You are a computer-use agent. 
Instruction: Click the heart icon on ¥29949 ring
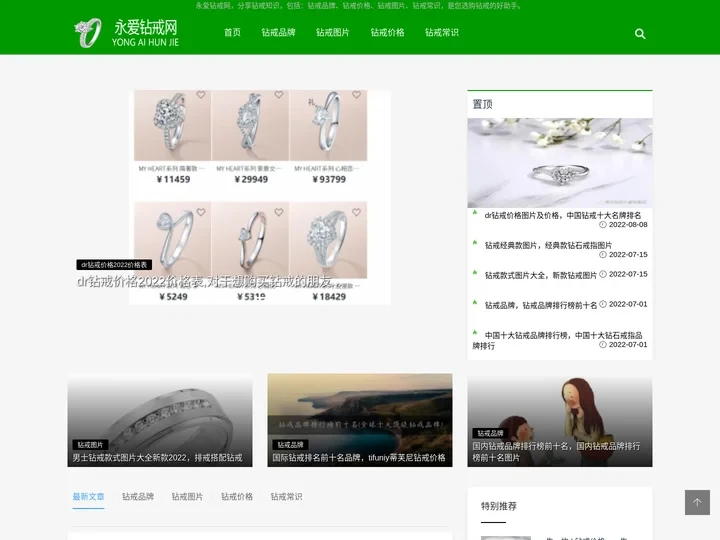tap(279, 95)
